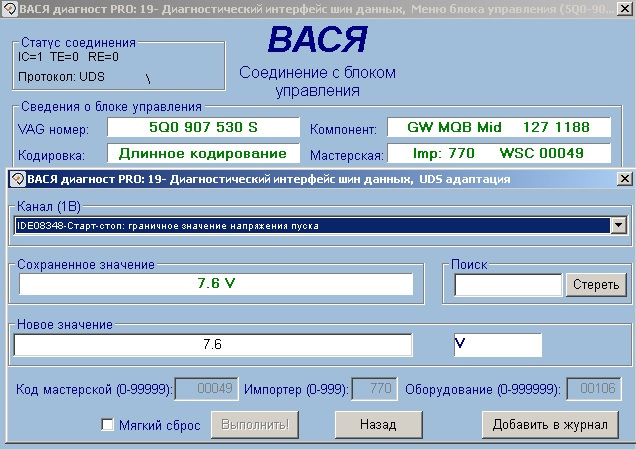This screenshot has height=450, width=636.
Task: Focus the Поиск search field
Action: [508, 284]
